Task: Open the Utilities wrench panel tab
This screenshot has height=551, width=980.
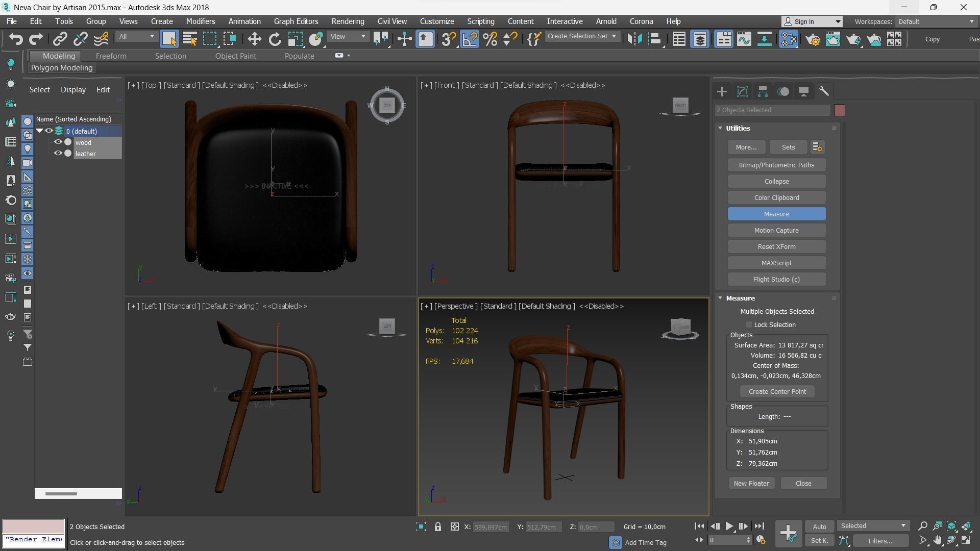Action: click(824, 91)
